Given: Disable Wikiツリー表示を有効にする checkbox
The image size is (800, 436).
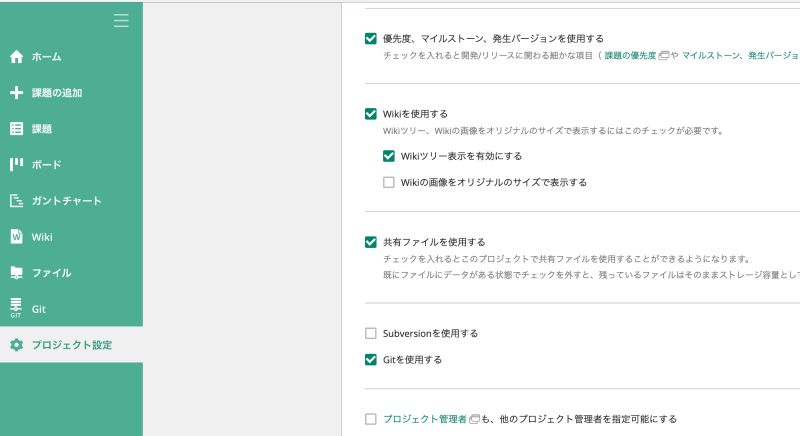Looking at the screenshot, I should (389, 156).
